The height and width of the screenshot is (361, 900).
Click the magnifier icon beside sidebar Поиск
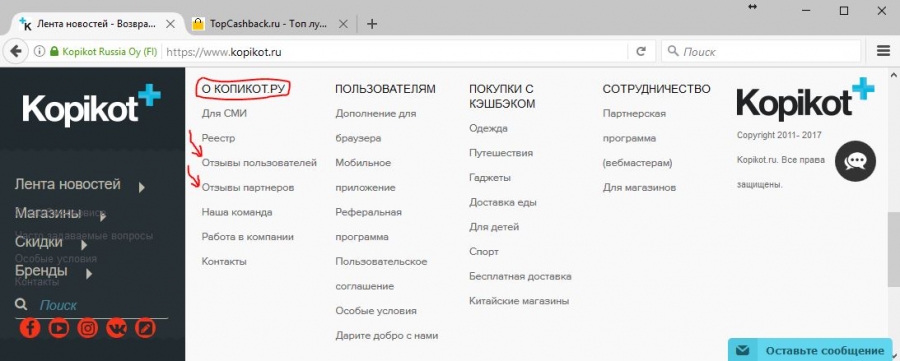21,304
